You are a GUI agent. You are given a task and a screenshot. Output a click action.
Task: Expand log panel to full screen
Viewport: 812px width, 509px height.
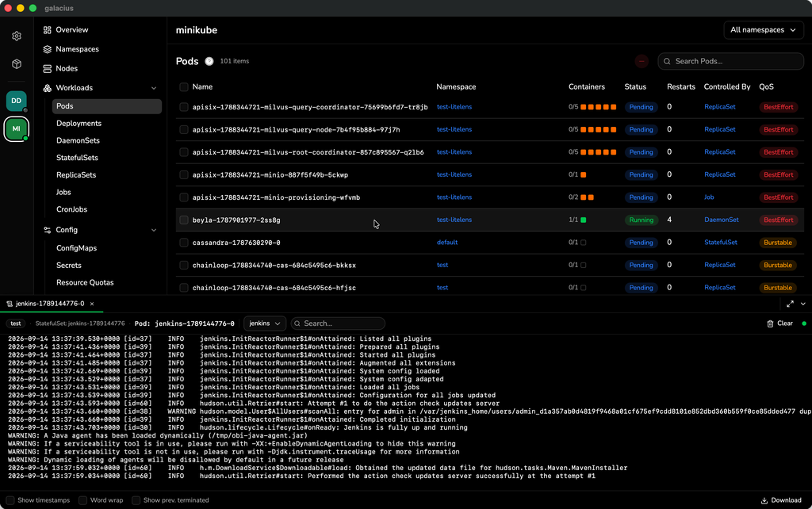point(790,304)
